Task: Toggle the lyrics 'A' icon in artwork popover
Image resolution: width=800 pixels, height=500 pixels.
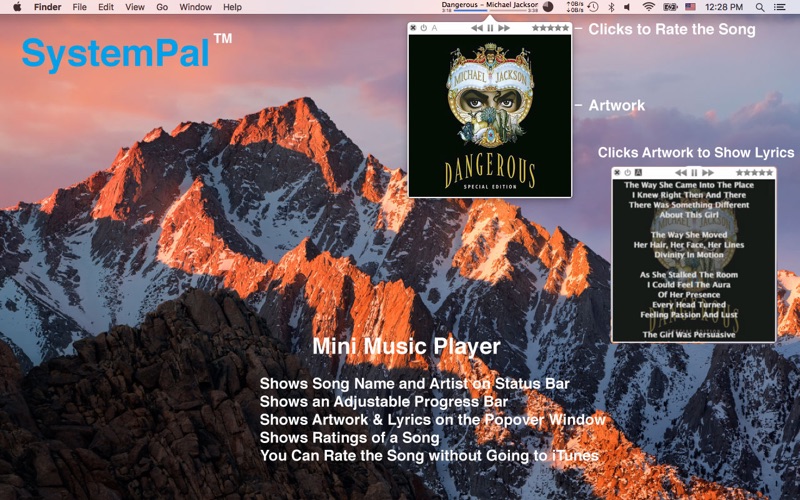Action: 434,28
